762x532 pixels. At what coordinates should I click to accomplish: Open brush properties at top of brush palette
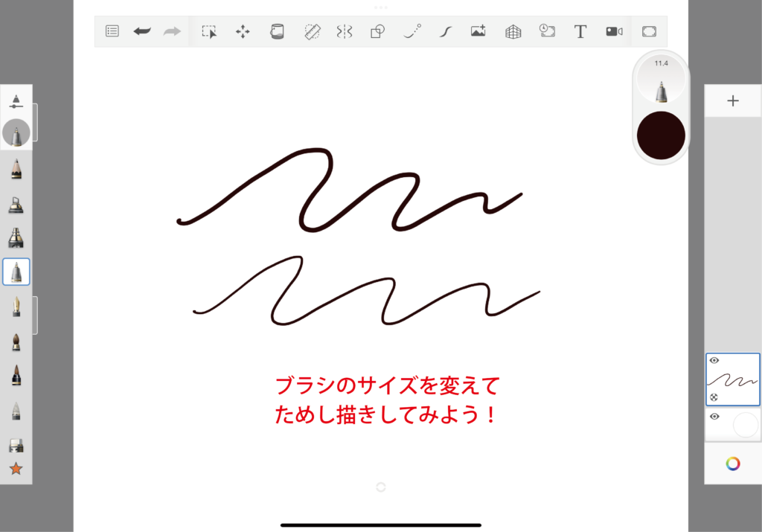[16, 101]
